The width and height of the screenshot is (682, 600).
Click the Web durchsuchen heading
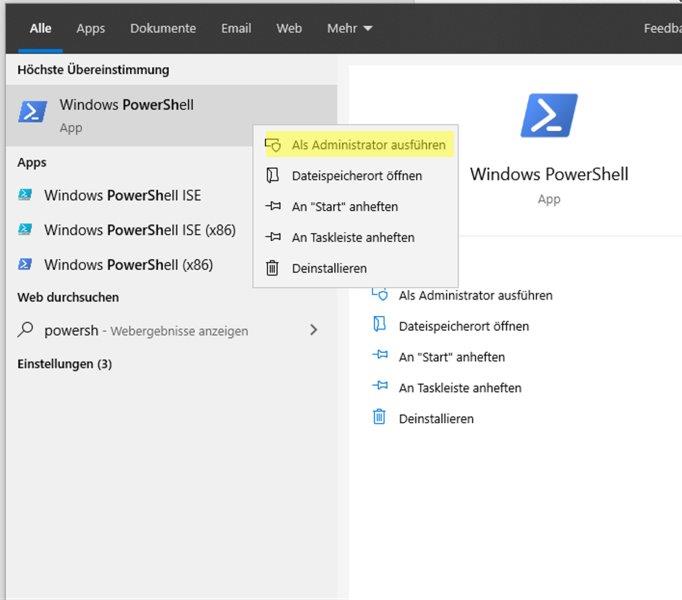pos(68,298)
